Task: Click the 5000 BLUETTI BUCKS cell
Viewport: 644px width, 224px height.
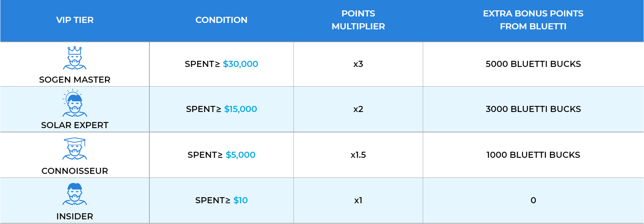Action: [533, 64]
